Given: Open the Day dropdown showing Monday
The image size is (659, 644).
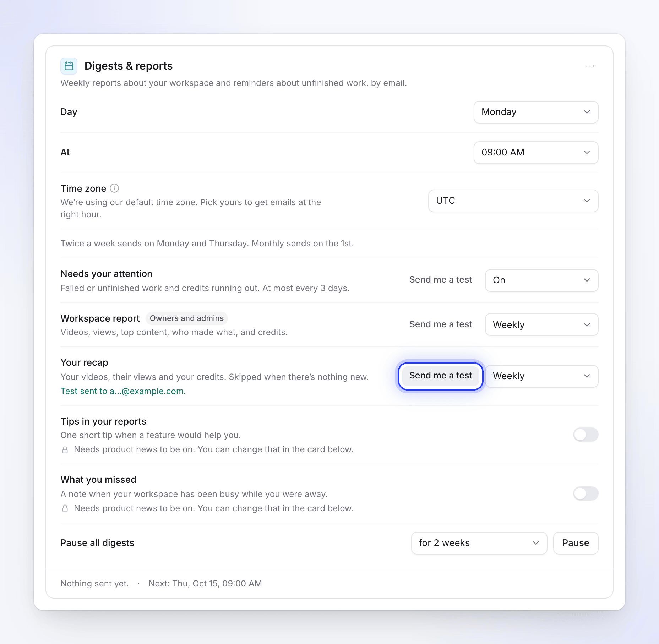Looking at the screenshot, I should (536, 112).
